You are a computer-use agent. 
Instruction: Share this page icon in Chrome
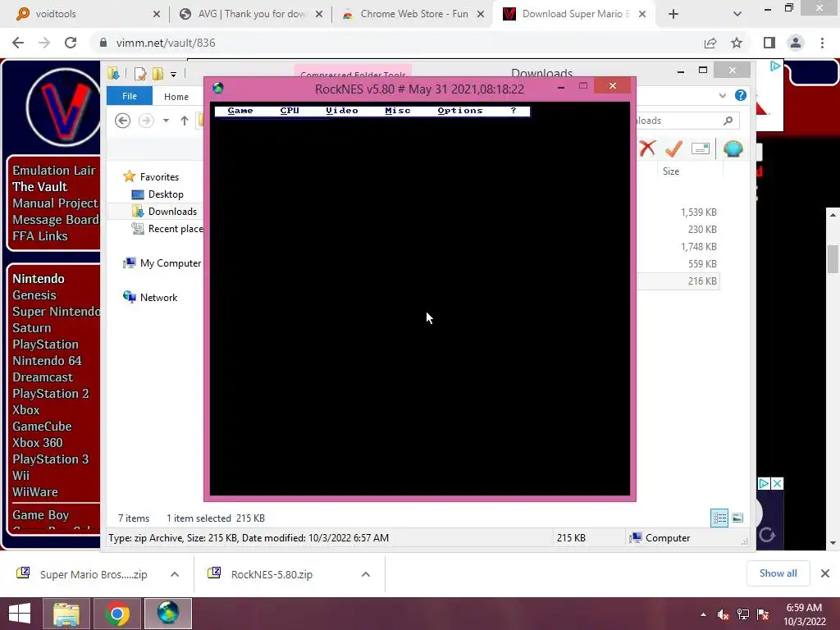710,43
